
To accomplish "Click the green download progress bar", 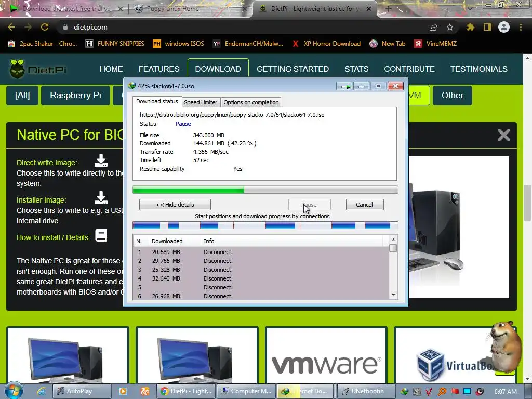I will pyautogui.click(x=265, y=190).
